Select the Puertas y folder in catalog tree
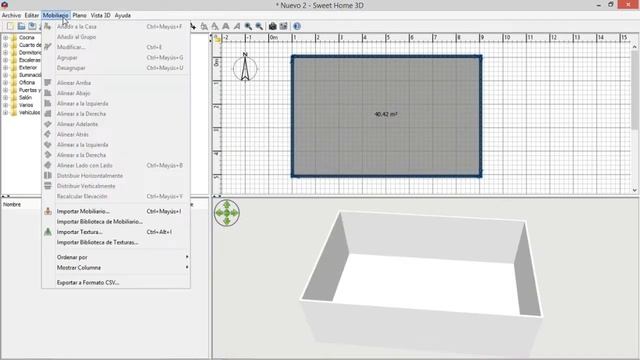The image size is (640, 360). pyautogui.click(x=30, y=90)
